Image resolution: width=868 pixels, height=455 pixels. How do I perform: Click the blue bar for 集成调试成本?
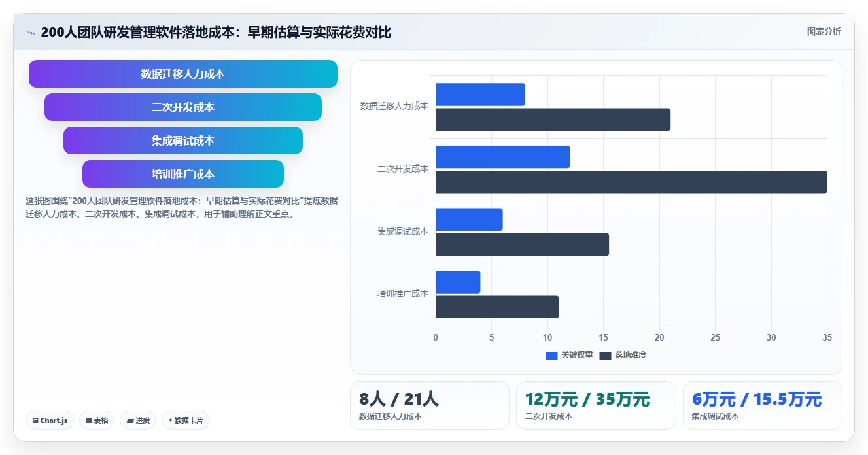469,220
